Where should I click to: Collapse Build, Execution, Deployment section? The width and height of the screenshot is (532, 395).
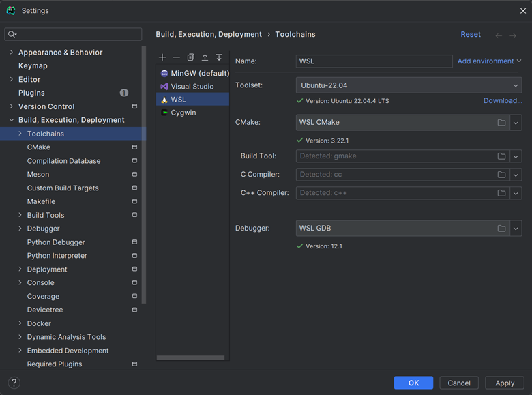pos(12,120)
